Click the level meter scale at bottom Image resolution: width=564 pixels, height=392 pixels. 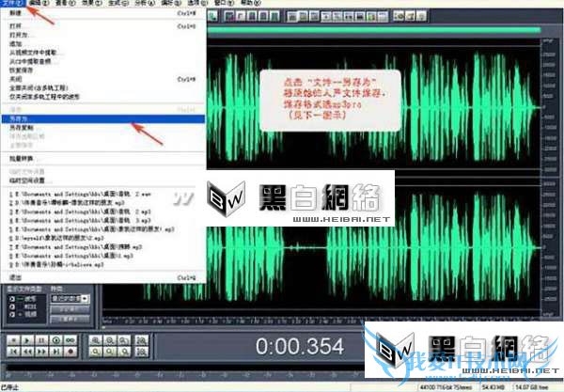click(x=183, y=375)
